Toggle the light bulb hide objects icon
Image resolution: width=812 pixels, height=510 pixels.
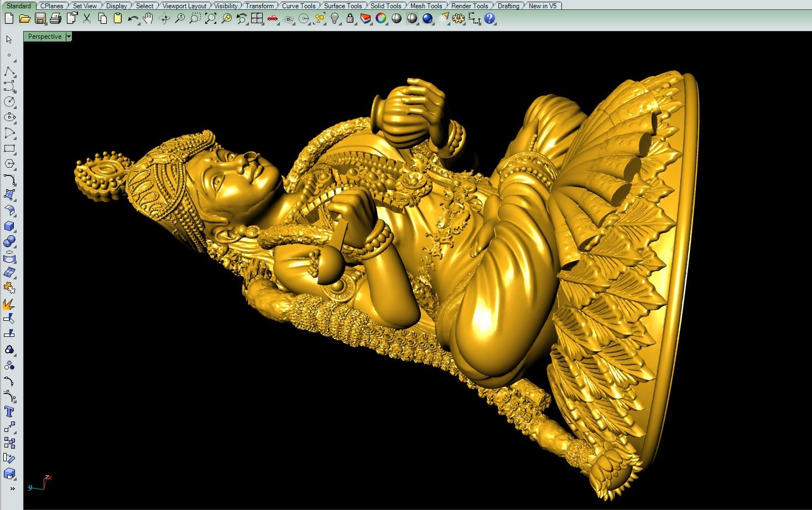click(x=335, y=18)
